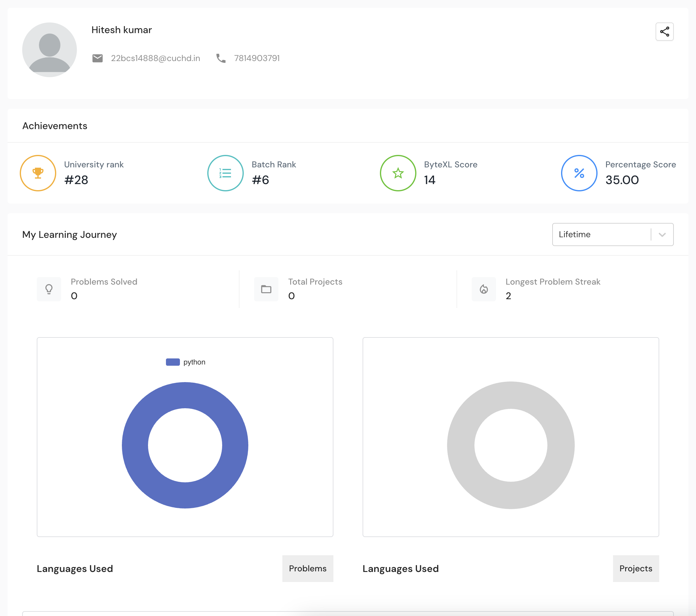The height and width of the screenshot is (616, 696).
Task: Toggle the python legend entry
Action: (194, 362)
